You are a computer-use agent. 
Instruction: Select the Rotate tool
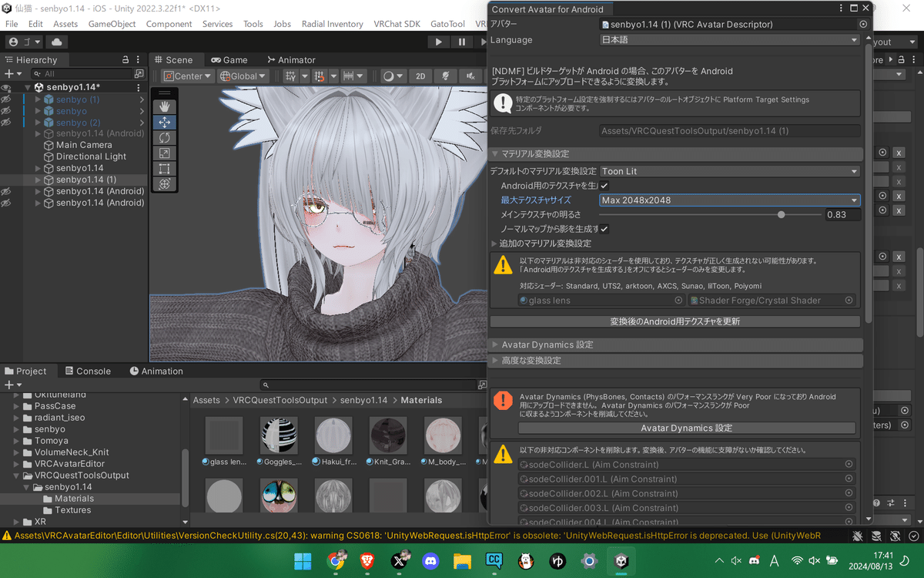click(x=165, y=137)
